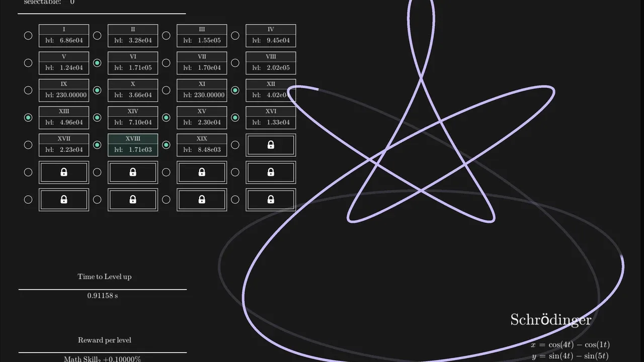Image resolution: width=644 pixels, height=362 pixels.
Task: Pick card XVI with level 1.33e04
Action: coord(271,118)
